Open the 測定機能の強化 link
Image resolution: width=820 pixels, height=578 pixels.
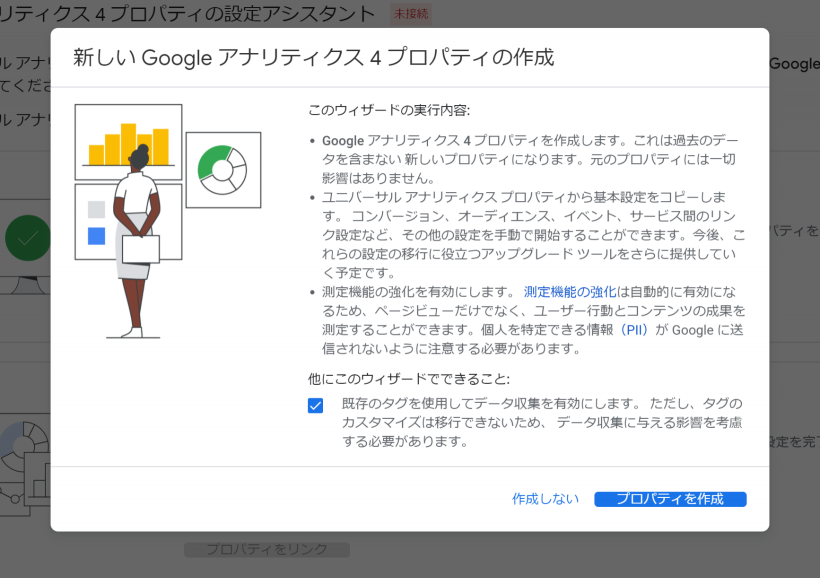point(566,292)
